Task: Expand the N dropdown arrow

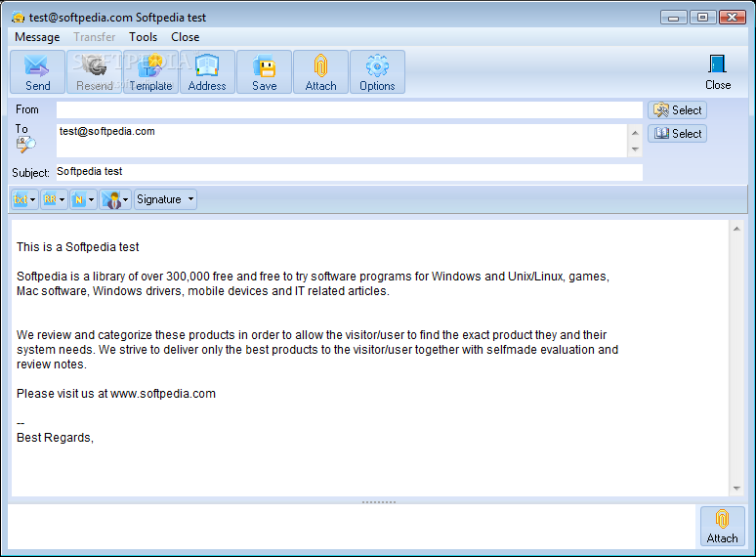Action: pos(91,199)
